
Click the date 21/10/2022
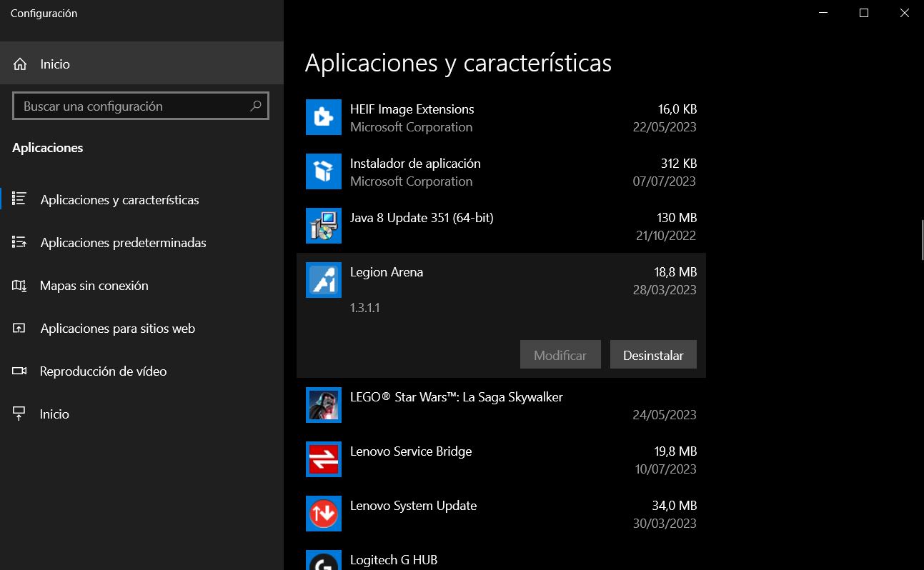click(x=666, y=236)
